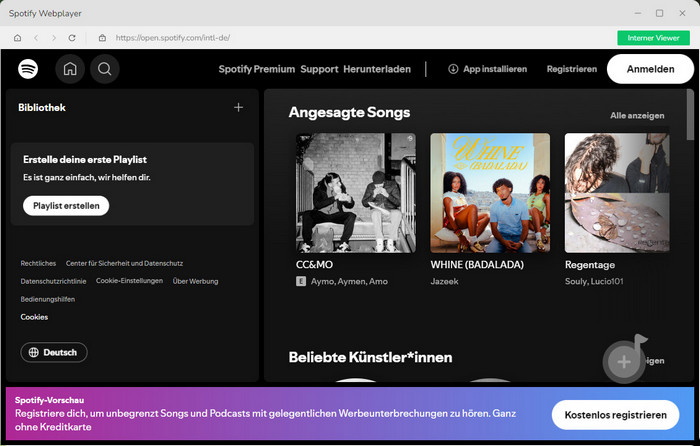Open Spotify Premium link

pos(257,69)
